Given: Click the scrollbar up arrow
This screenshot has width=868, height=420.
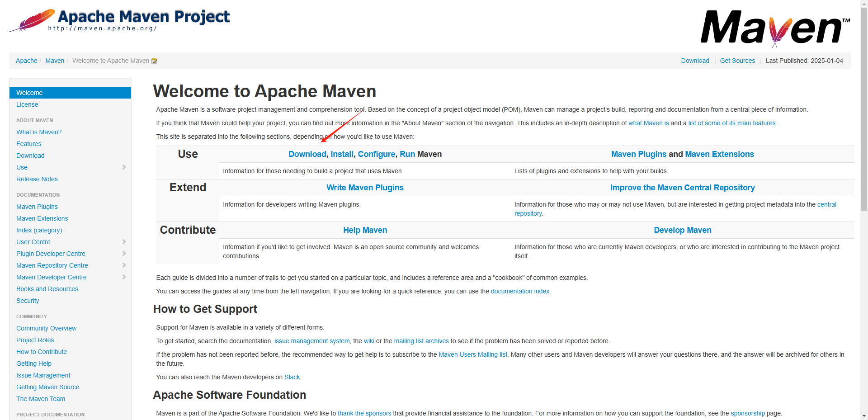Looking at the screenshot, I should 864,3.
